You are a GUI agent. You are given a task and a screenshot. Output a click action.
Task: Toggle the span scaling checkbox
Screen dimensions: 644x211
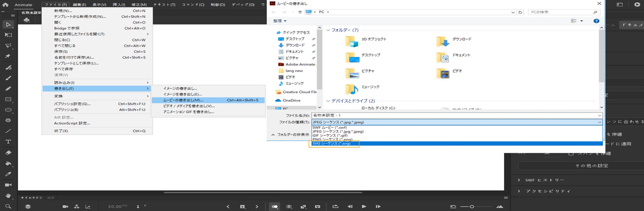(571, 153)
